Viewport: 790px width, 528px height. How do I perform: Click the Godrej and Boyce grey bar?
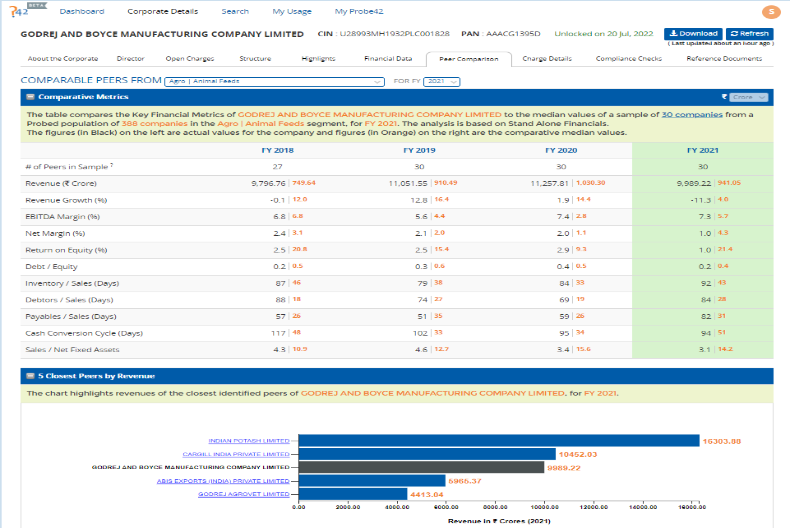tap(421, 467)
